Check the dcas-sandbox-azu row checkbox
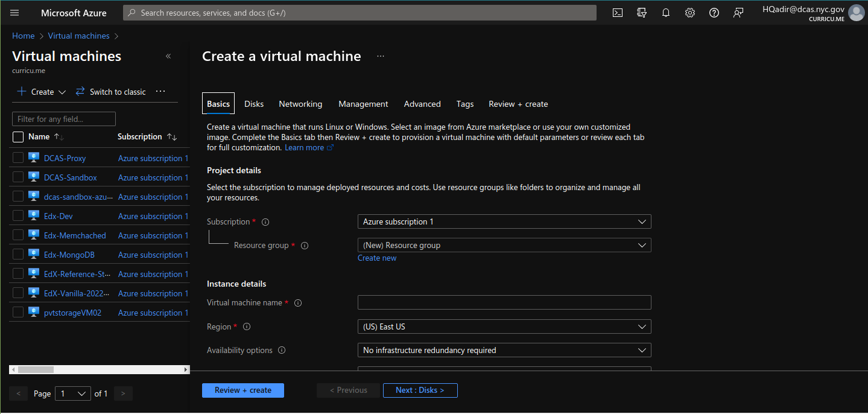Screen dimensions: 868x414 18,197
